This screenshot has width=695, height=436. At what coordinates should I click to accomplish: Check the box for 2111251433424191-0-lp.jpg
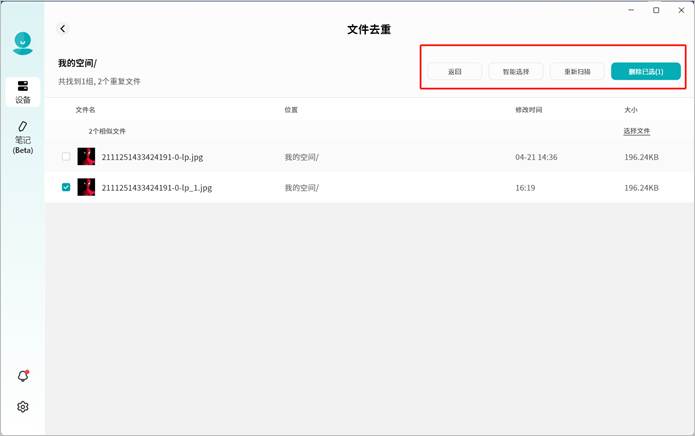pos(66,157)
